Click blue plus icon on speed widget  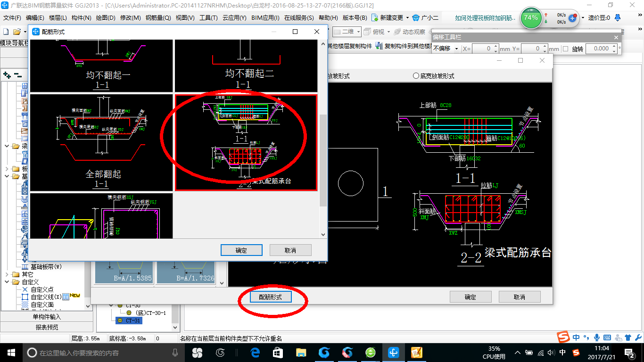coord(572,18)
